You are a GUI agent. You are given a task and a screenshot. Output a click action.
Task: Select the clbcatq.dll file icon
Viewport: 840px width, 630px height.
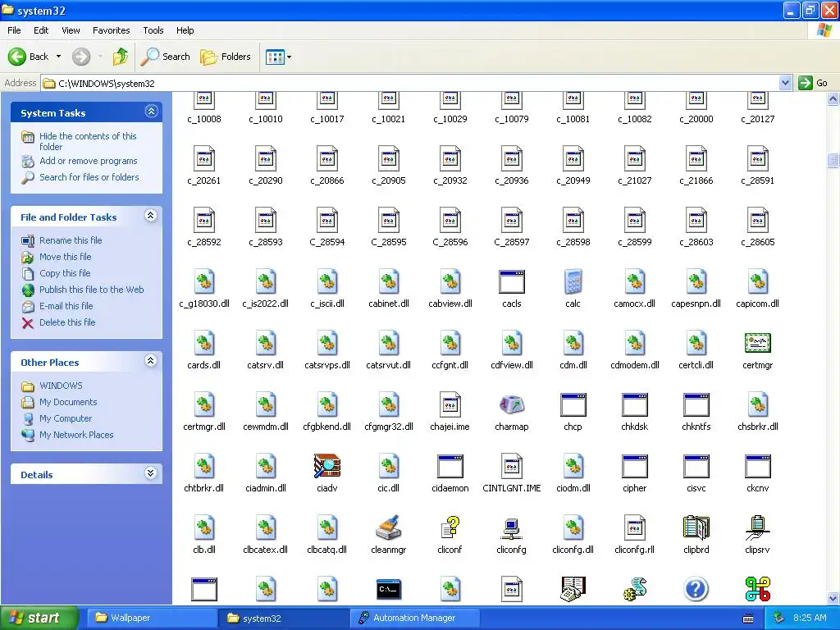click(326, 527)
